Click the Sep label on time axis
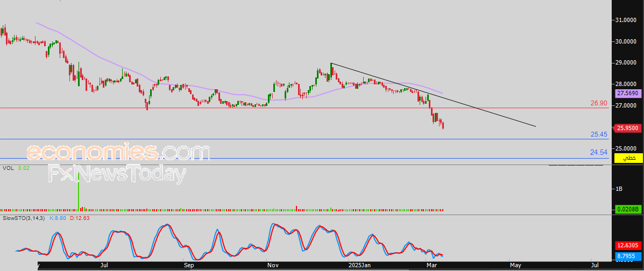The height and width of the screenshot is (271, 644). click(188, 266)
